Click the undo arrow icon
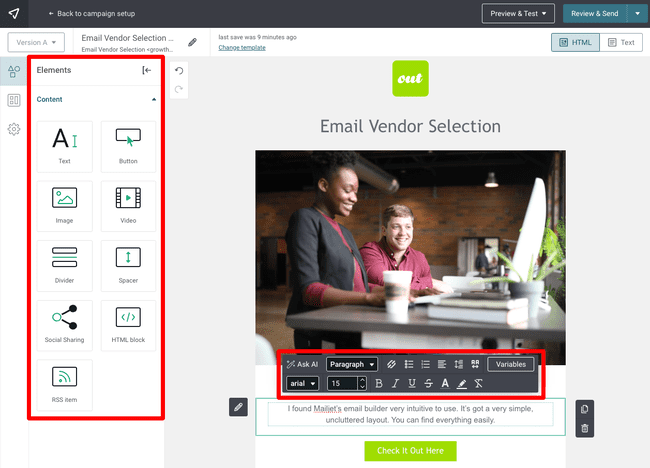Image resolution: width=650 pixels, height=468 pixels. tap(178, 71)
